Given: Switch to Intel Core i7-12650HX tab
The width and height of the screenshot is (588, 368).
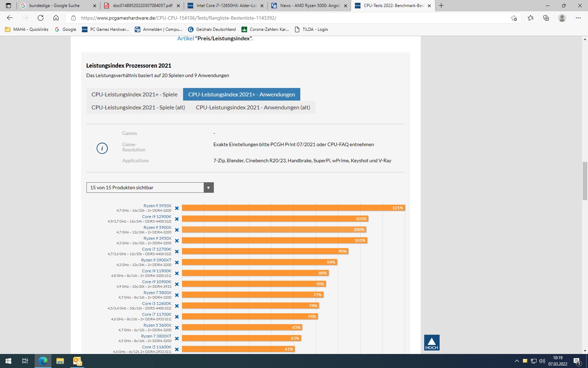Looking at the screenshot, I should click(x=226, y=6).
